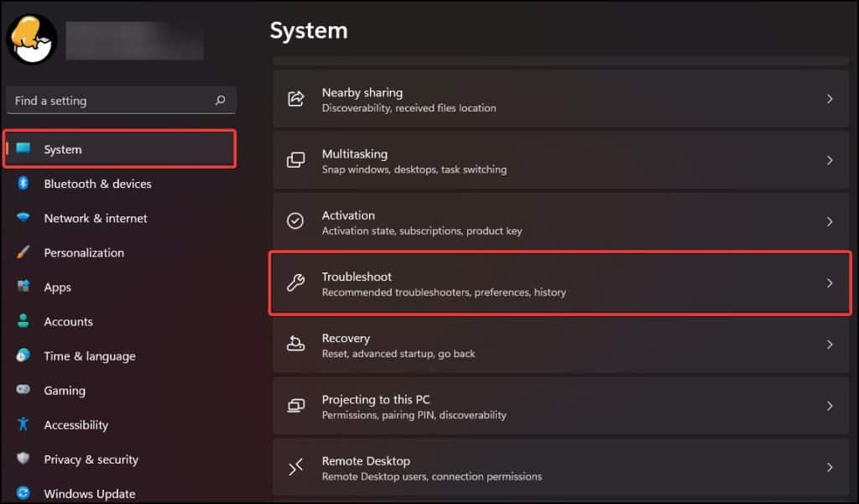Open Privacy & security settings
This screenshot has height=504, width=859.
(x=92, y=459)
